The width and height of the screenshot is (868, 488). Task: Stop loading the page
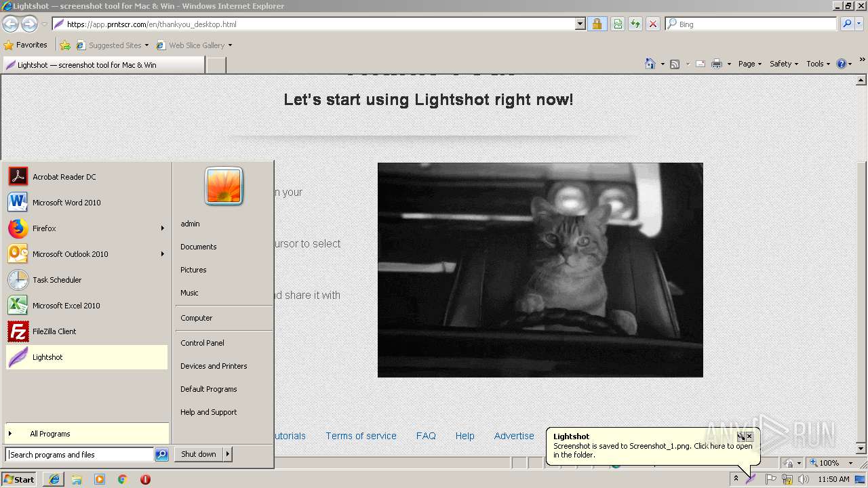pos(653,24)
